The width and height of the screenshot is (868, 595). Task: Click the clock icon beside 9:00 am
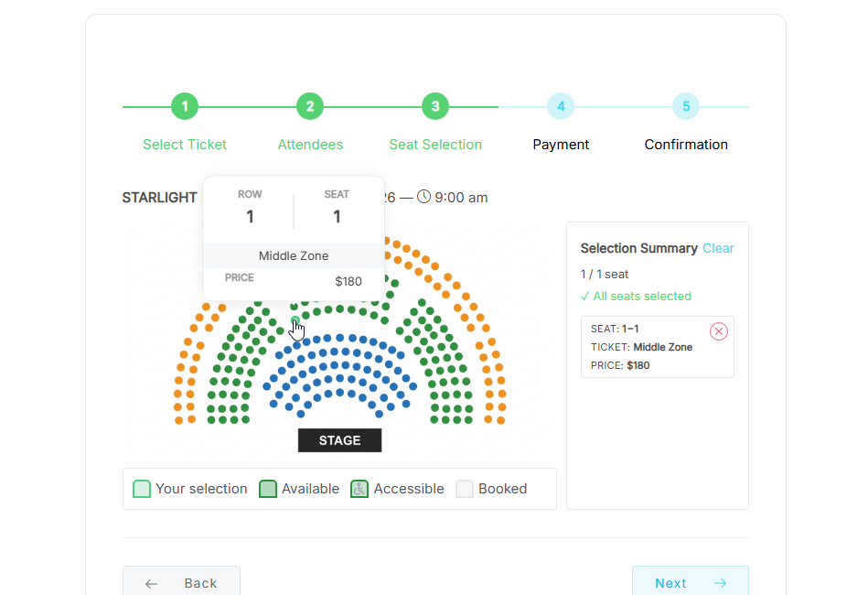(423, 197)
